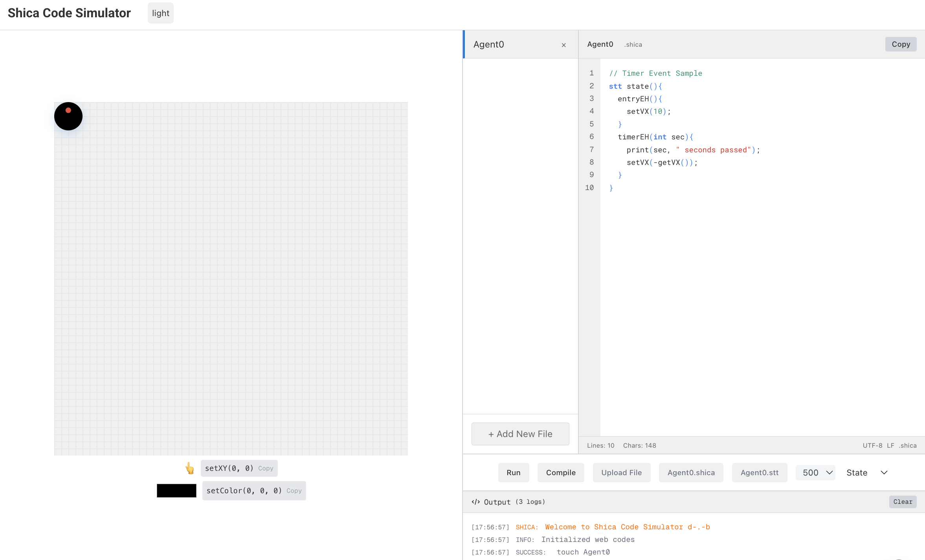The image size is (925, 560).
Task: Clear the output logs
Action: pos(902,501)
